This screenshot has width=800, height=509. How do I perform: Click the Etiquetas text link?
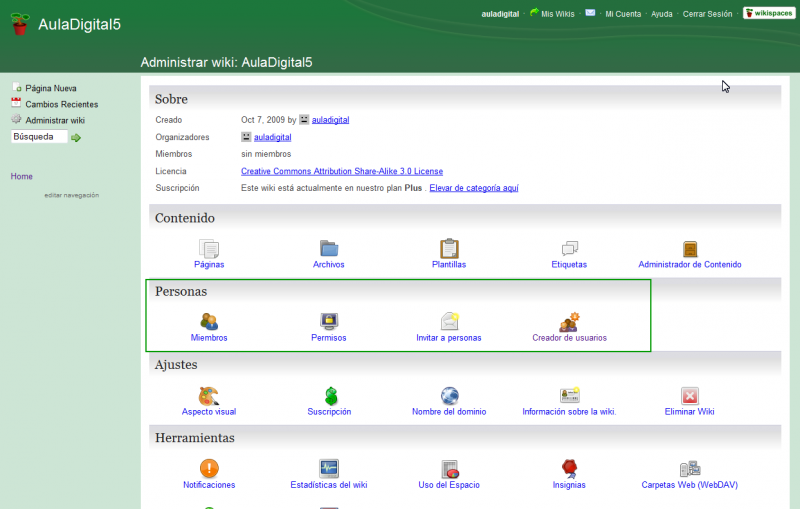tap(569, 265)
